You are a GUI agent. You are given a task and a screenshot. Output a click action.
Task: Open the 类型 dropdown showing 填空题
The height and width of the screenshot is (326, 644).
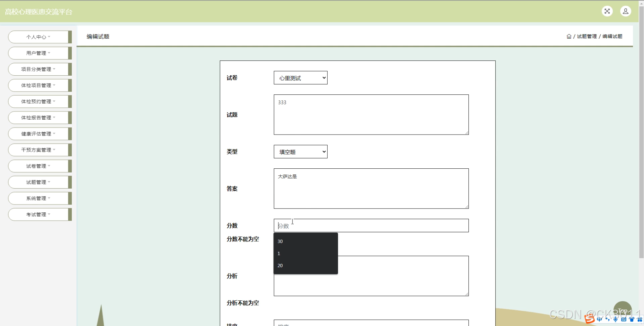click(300, 152)
